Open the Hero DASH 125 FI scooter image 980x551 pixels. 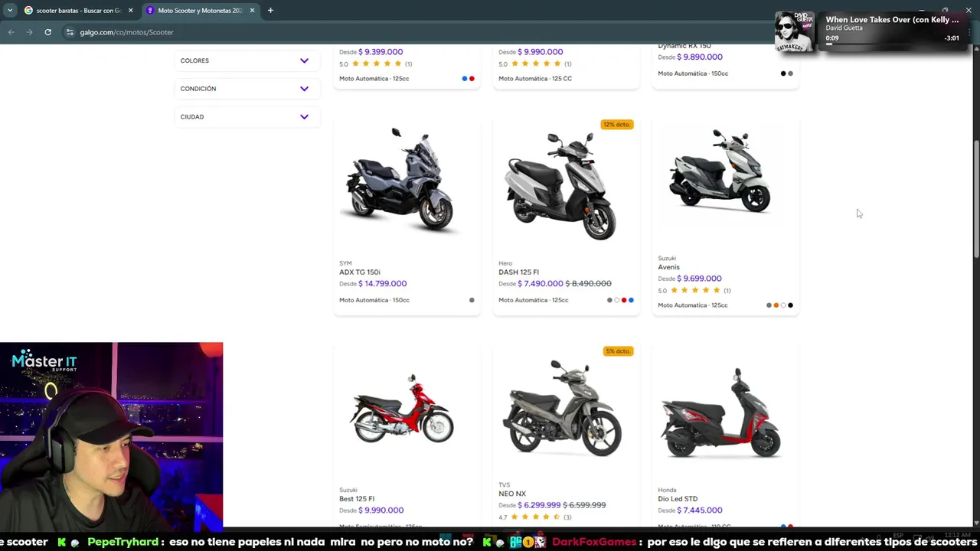560,185
